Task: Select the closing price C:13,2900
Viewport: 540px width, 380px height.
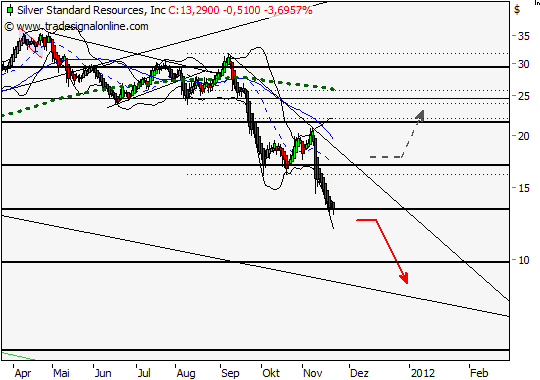Action: [194, 10]
